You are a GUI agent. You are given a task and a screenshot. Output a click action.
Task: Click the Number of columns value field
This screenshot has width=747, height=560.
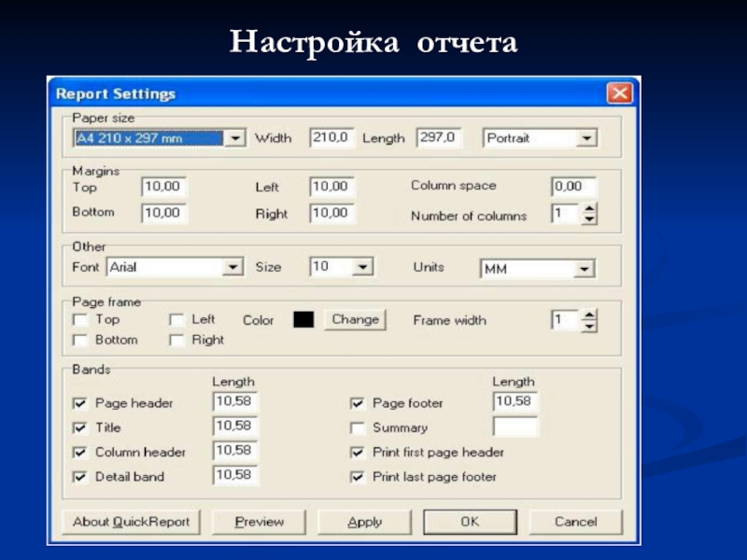click(x=566, y=214)
